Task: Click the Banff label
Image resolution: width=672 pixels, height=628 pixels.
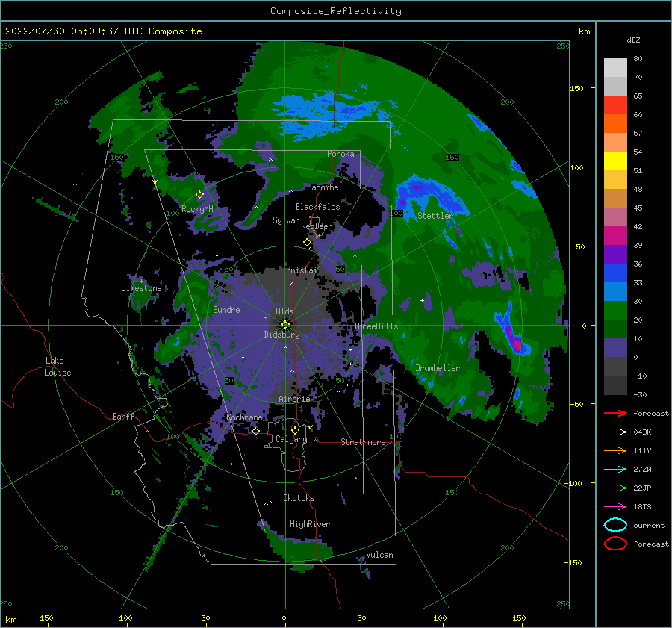Action: click(x=123, y=416)
